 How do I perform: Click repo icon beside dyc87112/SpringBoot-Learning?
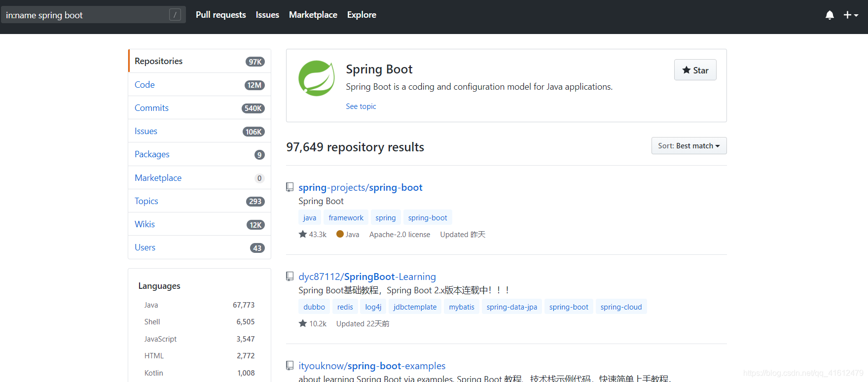point(290,277)
